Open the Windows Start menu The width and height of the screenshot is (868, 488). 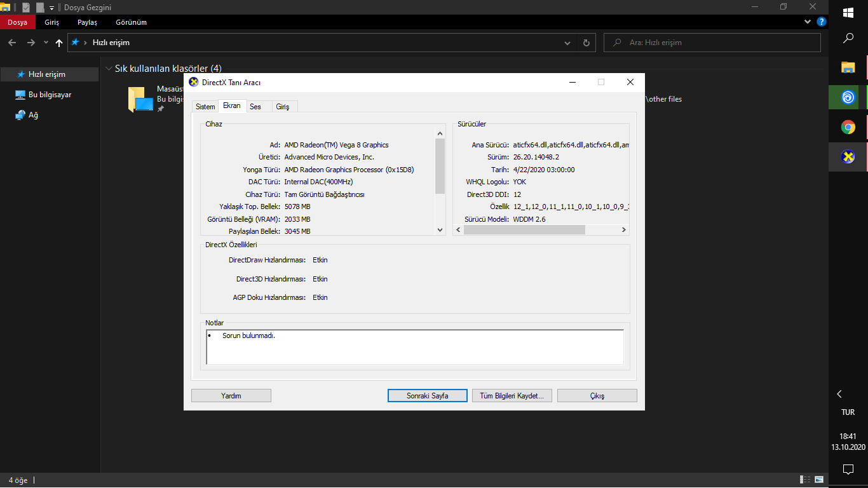(x=848, y=13)
